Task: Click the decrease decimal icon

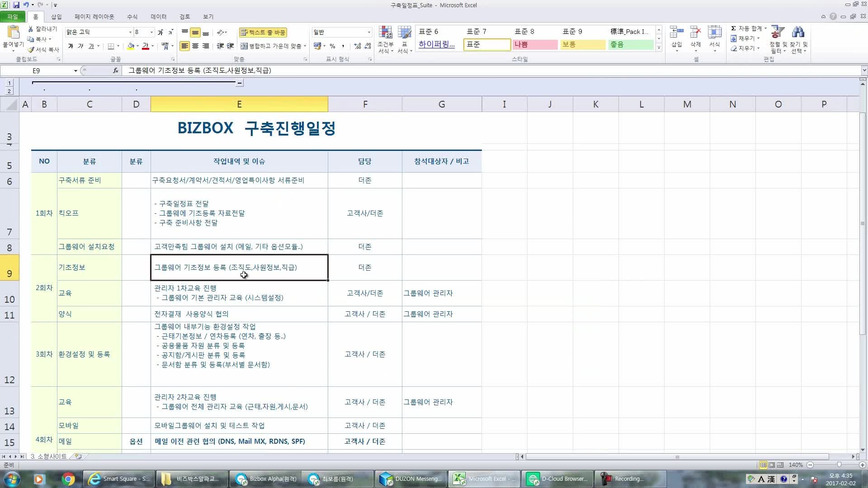Action: pos(368,46)
